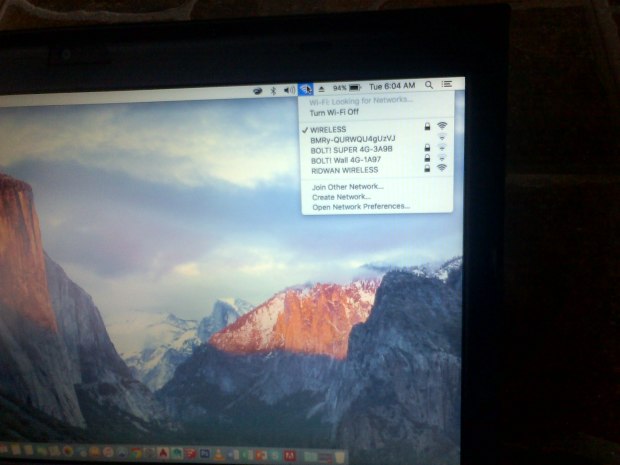Click lock icon on WIRELESS row
The height and width of the screenshot is (465, 620).
(427, 127)
